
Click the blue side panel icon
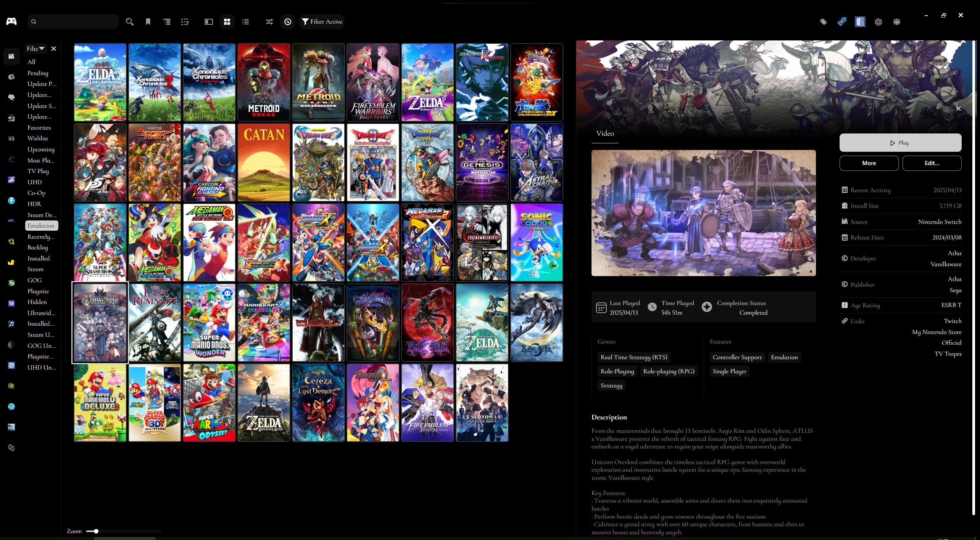point(860,22)
